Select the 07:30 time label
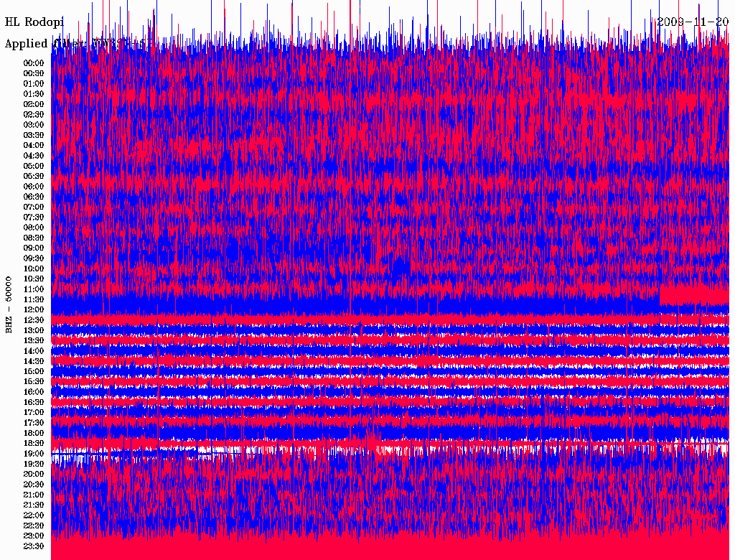 click(x=34, y=217)
